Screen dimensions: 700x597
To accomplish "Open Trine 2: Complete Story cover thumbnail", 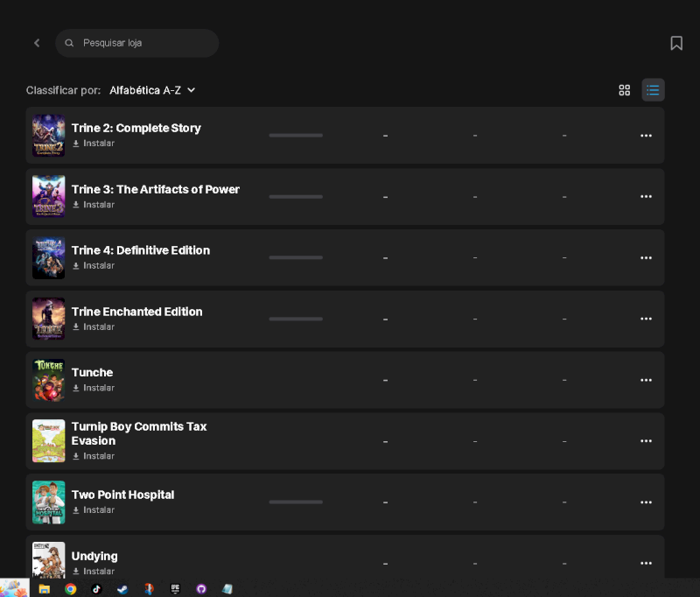I will tap(49, 136).
